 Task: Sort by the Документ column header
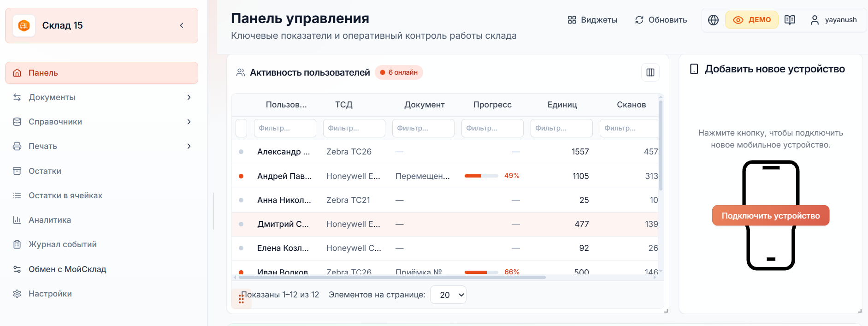[425, 105]
